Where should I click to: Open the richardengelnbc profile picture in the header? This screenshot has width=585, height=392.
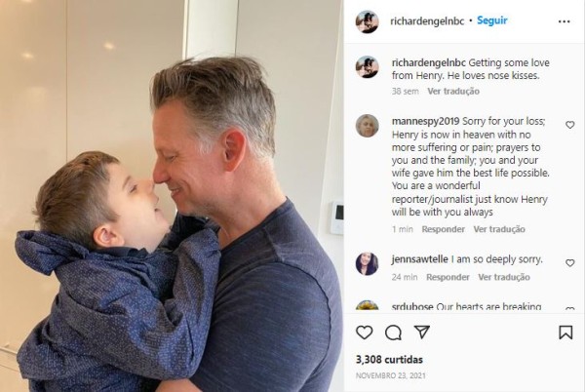pyautogui.click(x=368, y=21)
